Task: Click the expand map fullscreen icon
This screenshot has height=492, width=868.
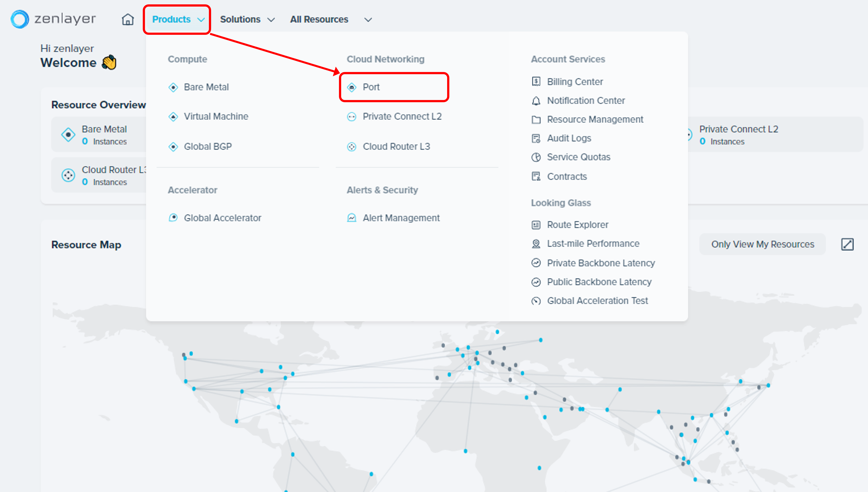Action: 847,244
